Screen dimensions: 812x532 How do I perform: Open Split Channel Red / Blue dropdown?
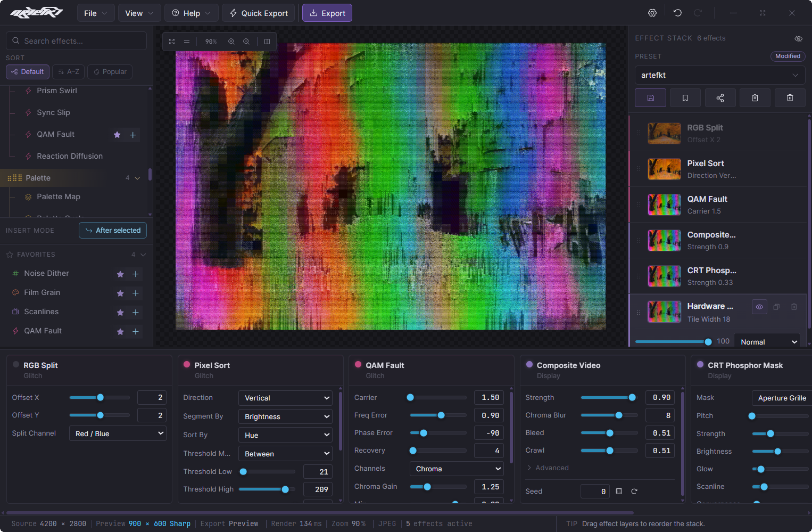pyautogui.click(x=118, y=433)
